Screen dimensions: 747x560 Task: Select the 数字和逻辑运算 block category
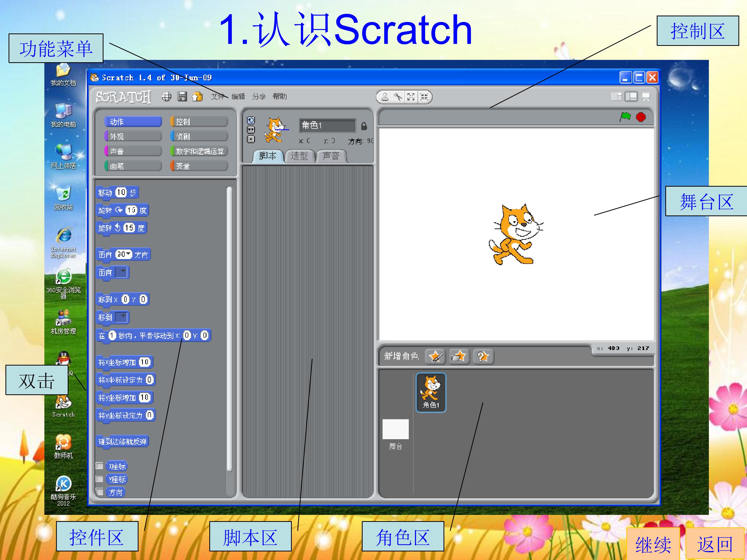tap(199, 151)
